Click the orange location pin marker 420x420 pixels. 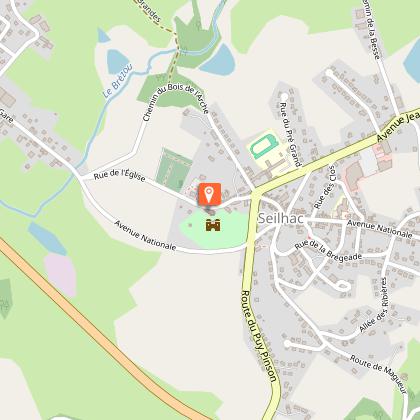[209, 194]
